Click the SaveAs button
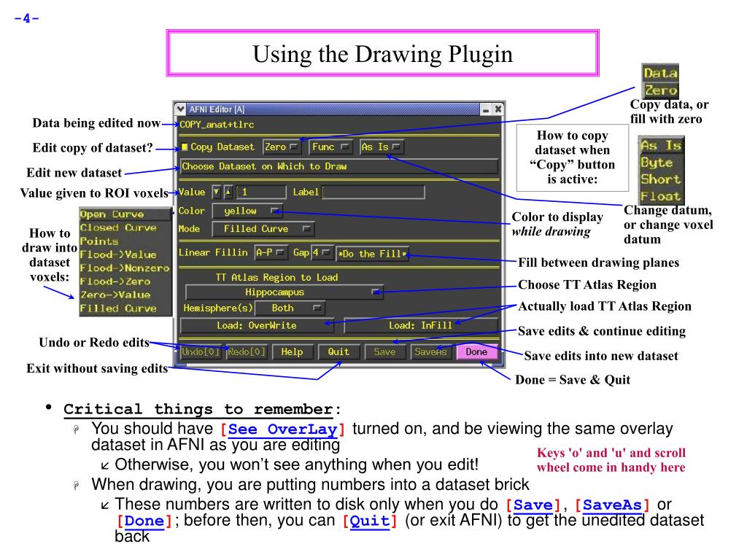 point(430,352)
